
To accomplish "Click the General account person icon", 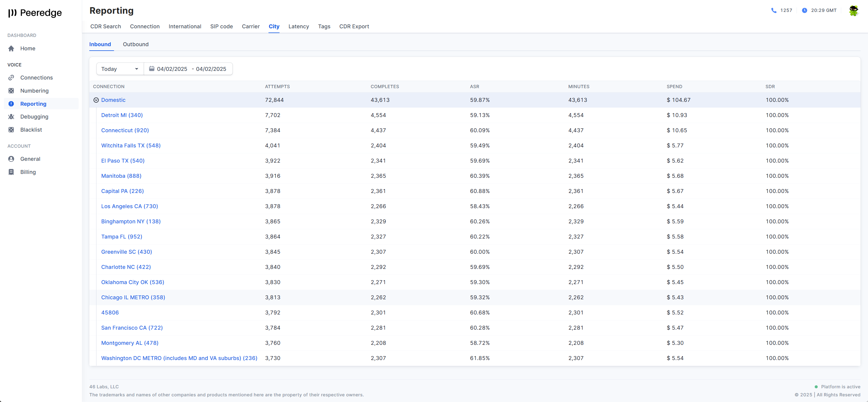I will (x=11, y=159).
